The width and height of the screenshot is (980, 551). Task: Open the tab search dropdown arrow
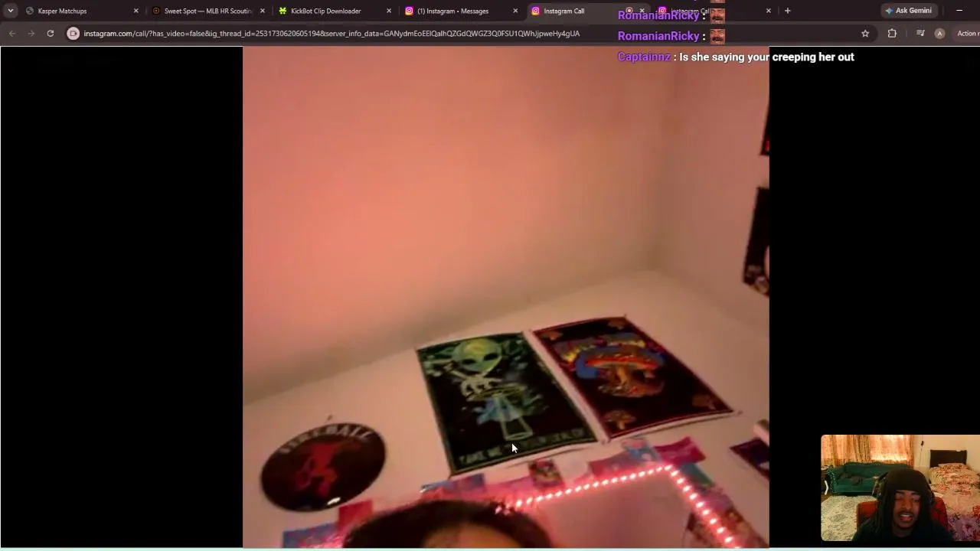tap(10, 11)
